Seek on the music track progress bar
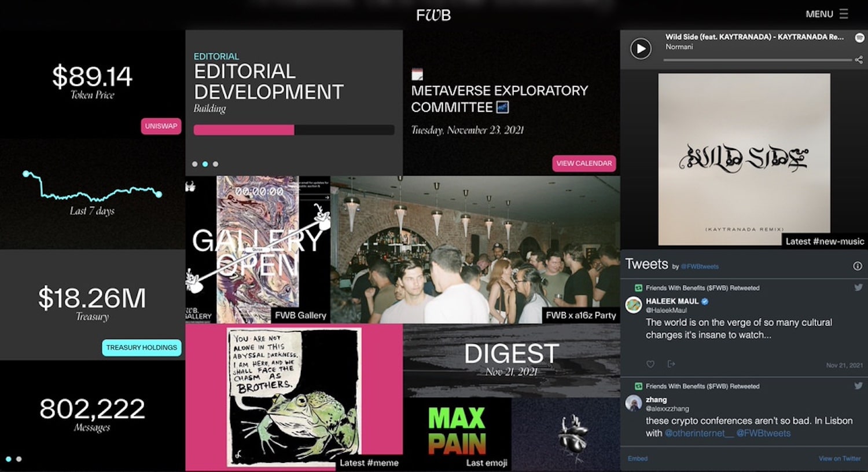Image resolution: width=868 pixels, height=472 pixels. (757, 60)
